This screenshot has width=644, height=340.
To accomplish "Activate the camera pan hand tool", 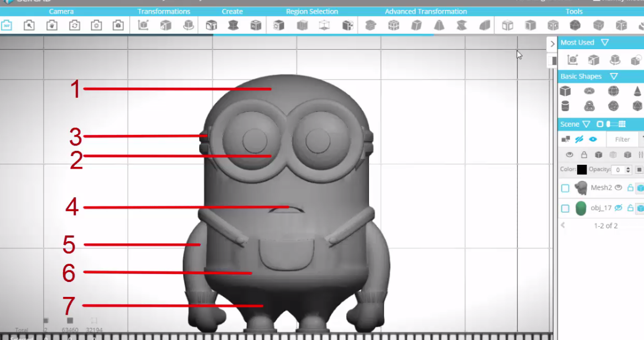I will [52, 25].
